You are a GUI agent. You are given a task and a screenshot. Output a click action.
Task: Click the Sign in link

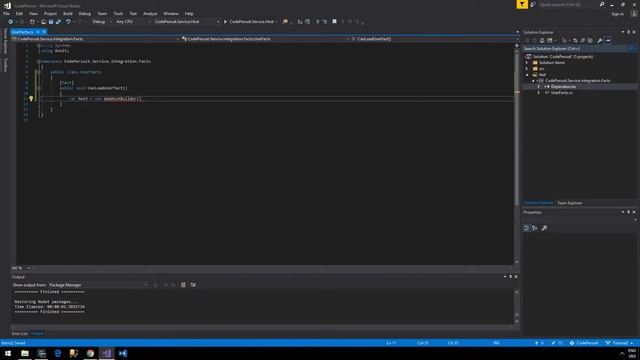pyautogui.click(x=618, y=14)
